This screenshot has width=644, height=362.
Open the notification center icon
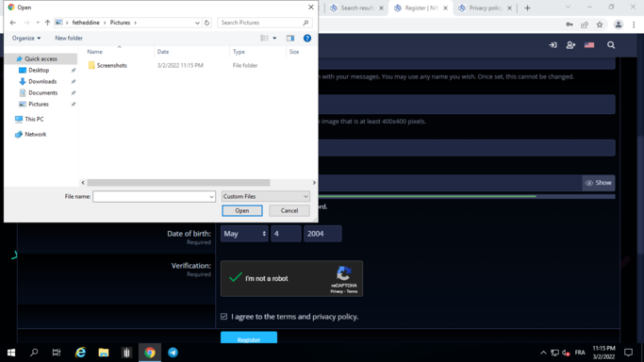pyautogui.click(x=628, y=353)
